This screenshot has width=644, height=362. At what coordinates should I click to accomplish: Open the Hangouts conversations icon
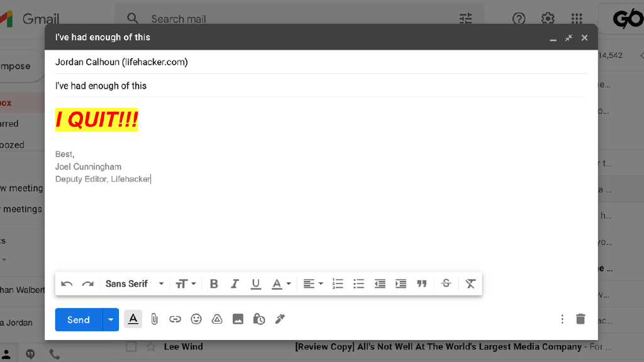tap(30, 354)
